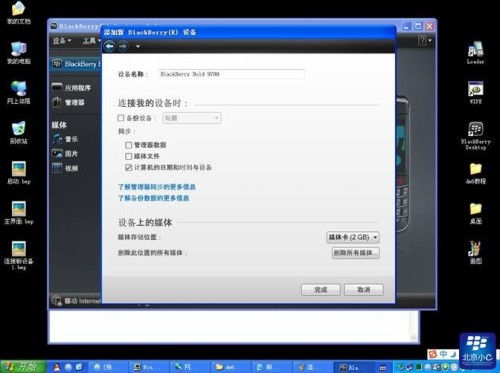Open the 工具 tools menu
Viewport: 500px width, 373px height.
[91, 41]
